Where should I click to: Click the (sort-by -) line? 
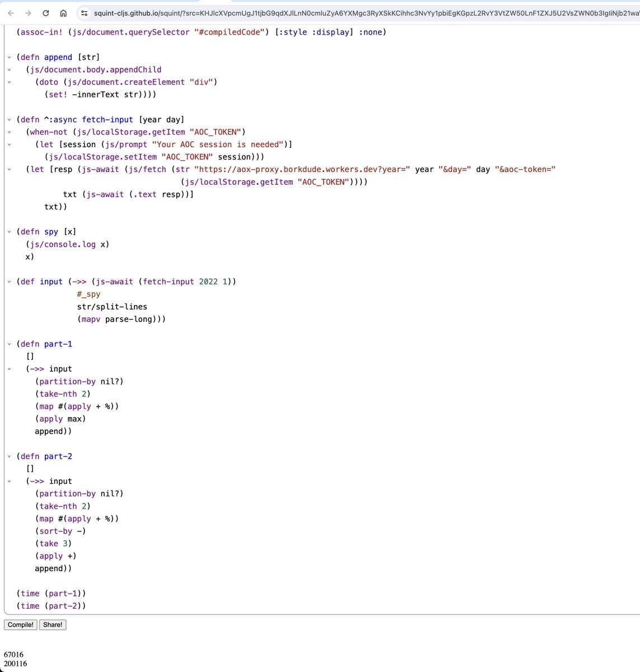point(60,531)
